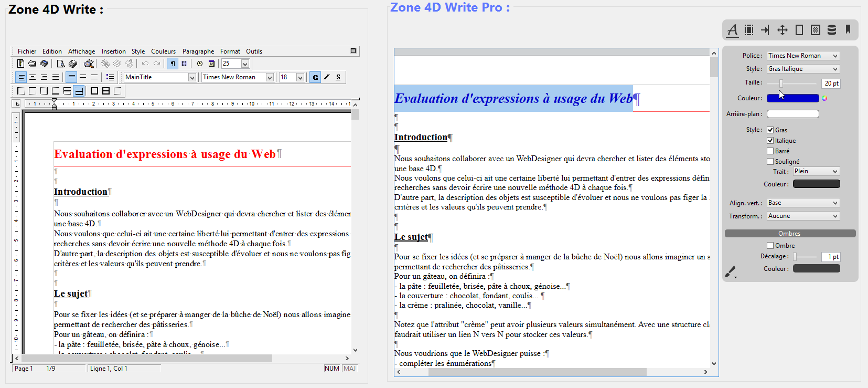Toggle invisible characters pilcrow button
Image resolution: width=868 pixels, height=388 pixels.
[x=173, y=64]
